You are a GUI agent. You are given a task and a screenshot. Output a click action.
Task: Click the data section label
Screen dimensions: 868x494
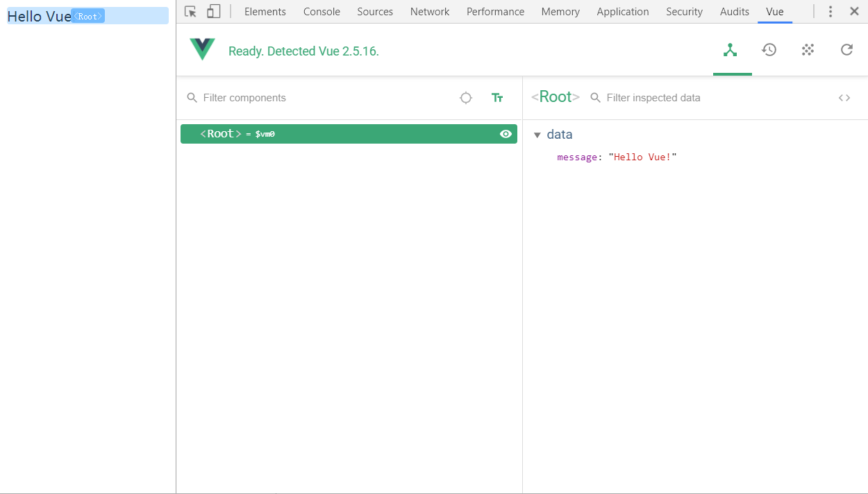pyautogui.click(x=560, y=135)
